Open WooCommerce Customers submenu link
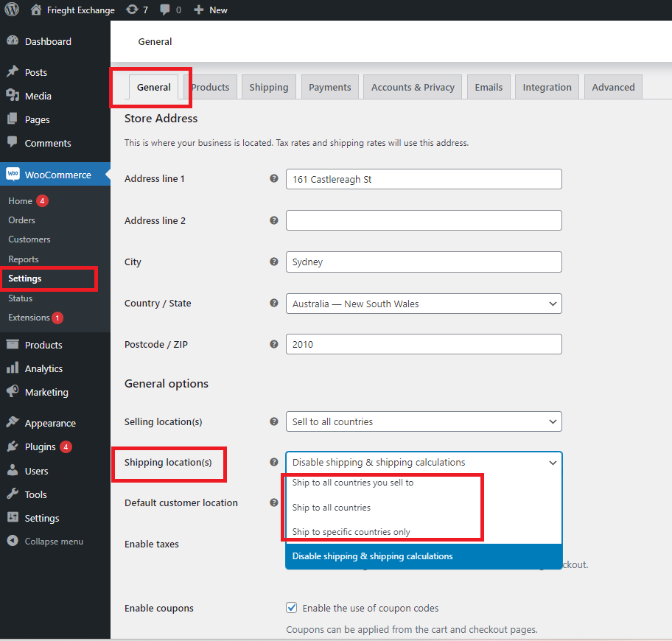 [x=29, y=239]
